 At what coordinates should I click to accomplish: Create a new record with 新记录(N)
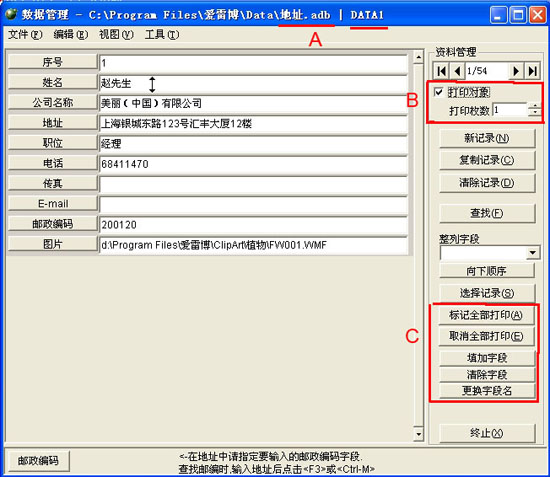coord(487,138)
